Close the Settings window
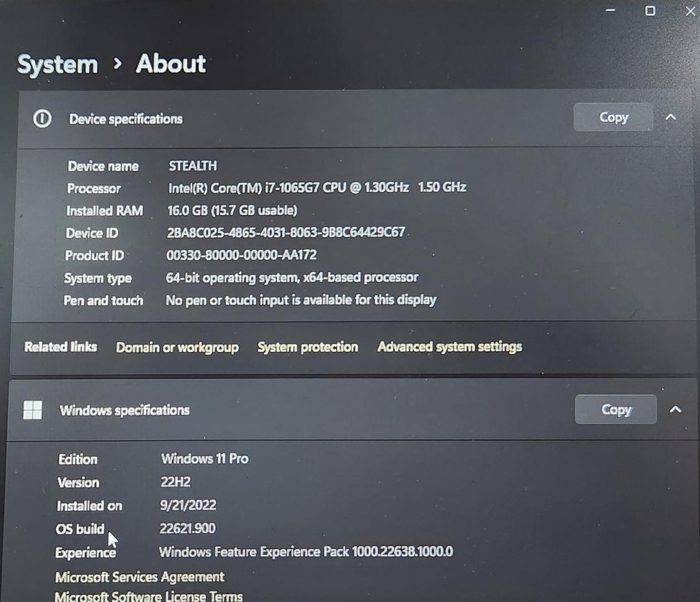700x602 pixels. click(x=691, y=11)
